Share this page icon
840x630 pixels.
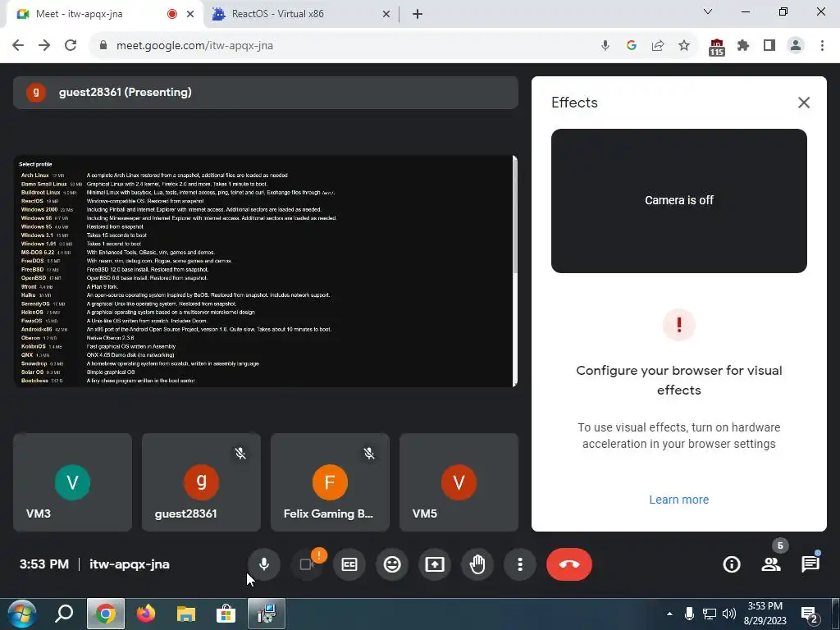(x=657, y=46)
